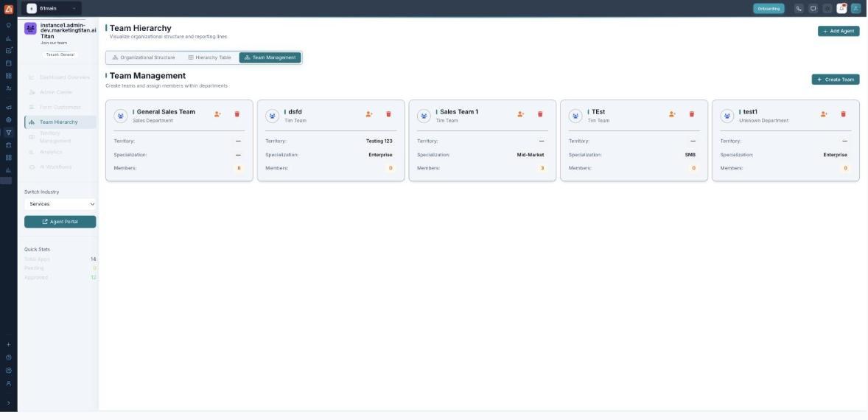This screenshot has height=420, width=868.
Task: Click Sales Department under General Sales Team
Action: point(153,121)
